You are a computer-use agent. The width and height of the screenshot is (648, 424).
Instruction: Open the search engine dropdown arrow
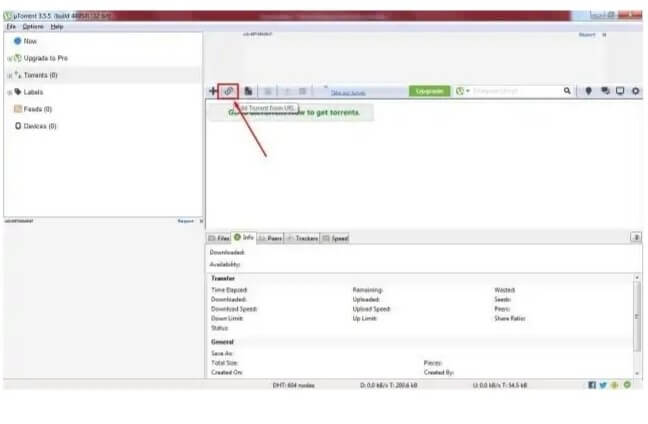pos(468,91)
